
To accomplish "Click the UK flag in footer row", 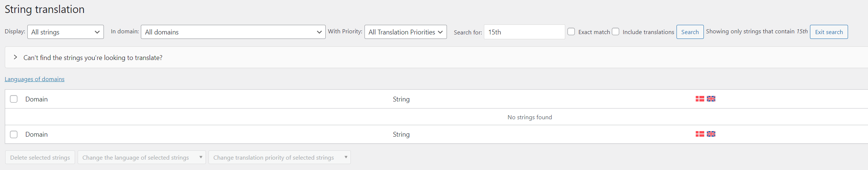I will pos(711,134).
